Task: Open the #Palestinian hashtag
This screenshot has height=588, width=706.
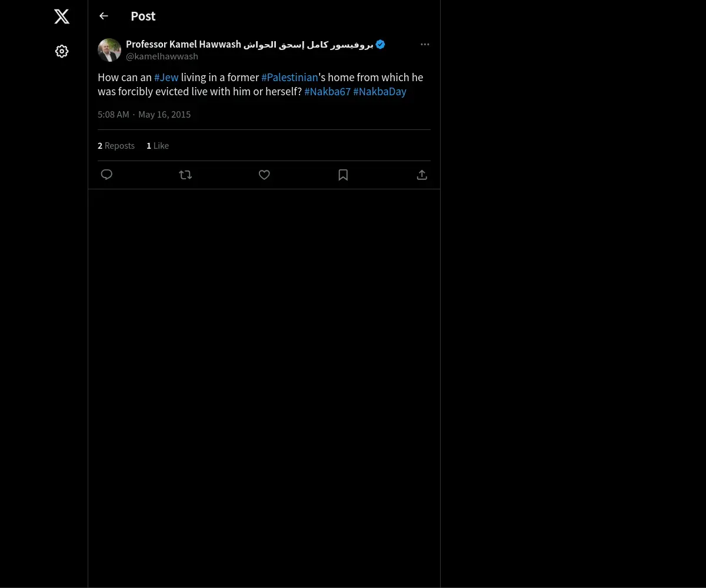Action: click(289, 78)
